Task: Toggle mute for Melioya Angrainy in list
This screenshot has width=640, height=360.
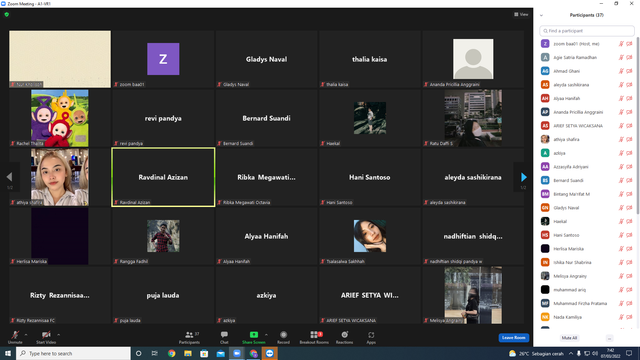Action: point(621,276)
